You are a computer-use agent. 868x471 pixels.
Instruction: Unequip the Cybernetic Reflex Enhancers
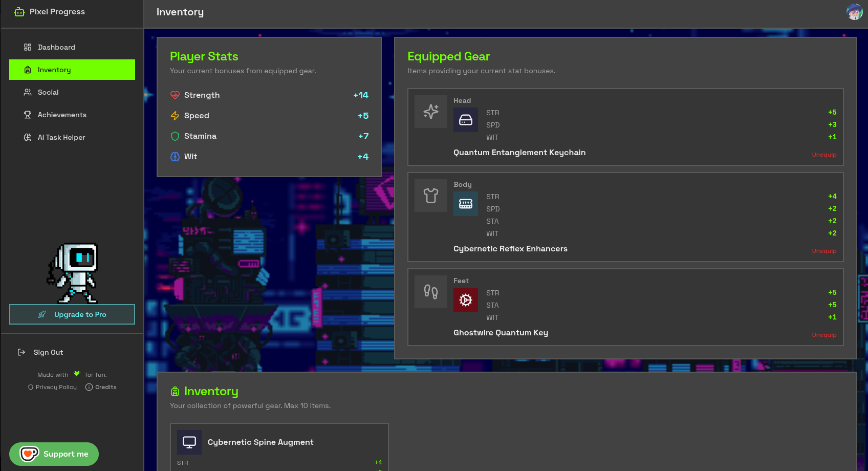(824, 251)
